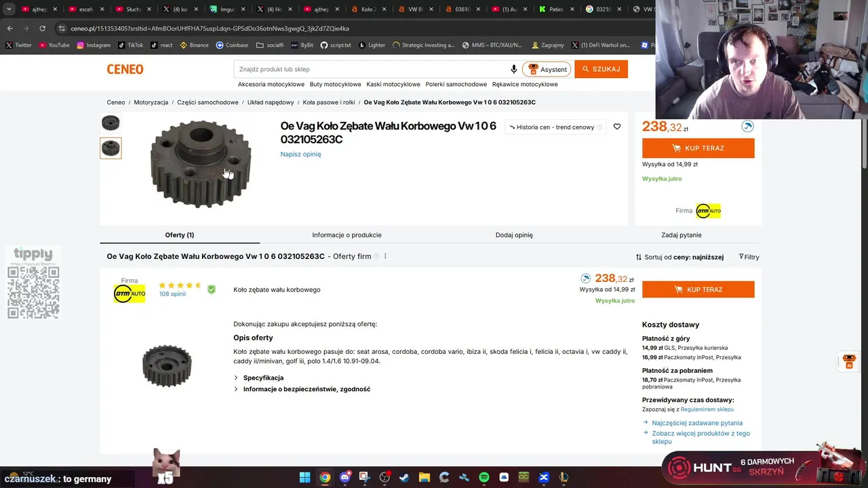Switch to Dodaj opinię tab
Image resolution: width=868 pixels, height=488 pixels.
tap(514, 235)
